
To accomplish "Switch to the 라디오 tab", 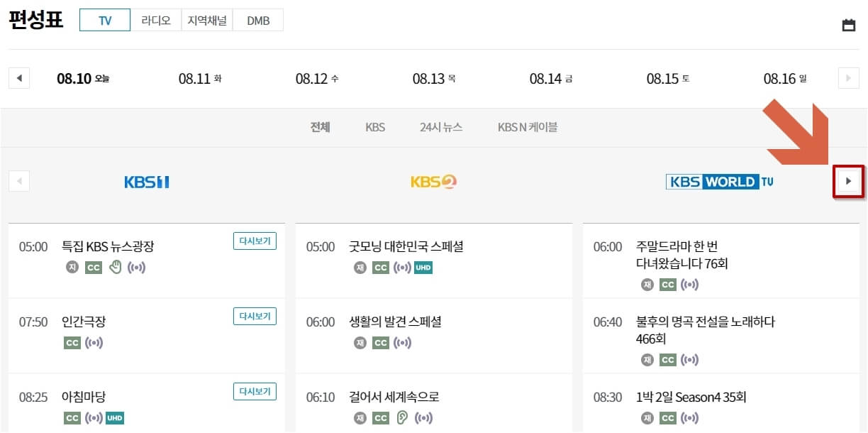I will (x=155, y=20).
